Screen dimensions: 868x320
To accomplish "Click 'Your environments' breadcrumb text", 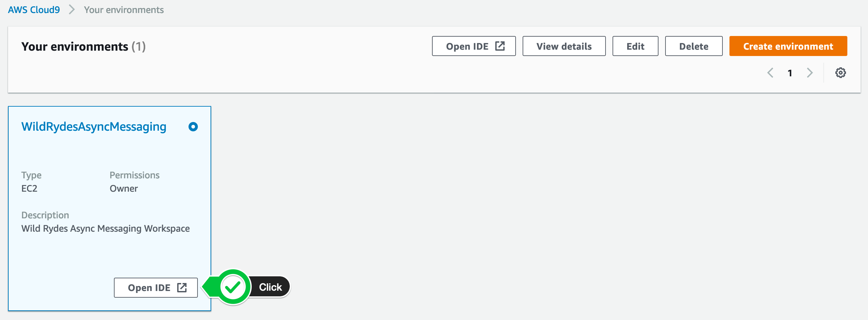I will [124, 10].
